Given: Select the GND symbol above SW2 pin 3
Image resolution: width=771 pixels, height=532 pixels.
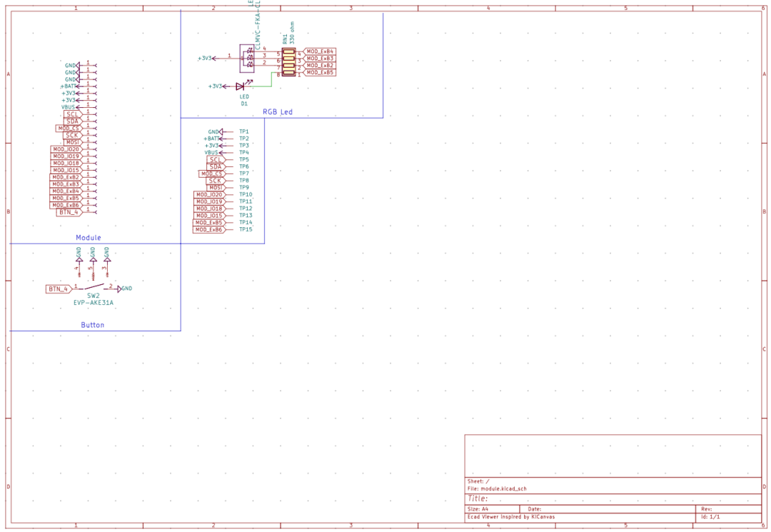Looking at the screenshot, I should tap(106, 254).
